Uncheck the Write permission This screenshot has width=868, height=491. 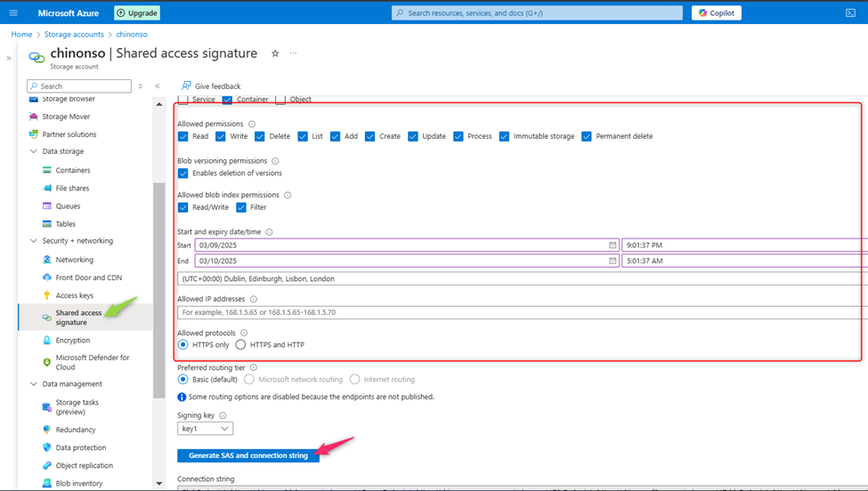220,137
